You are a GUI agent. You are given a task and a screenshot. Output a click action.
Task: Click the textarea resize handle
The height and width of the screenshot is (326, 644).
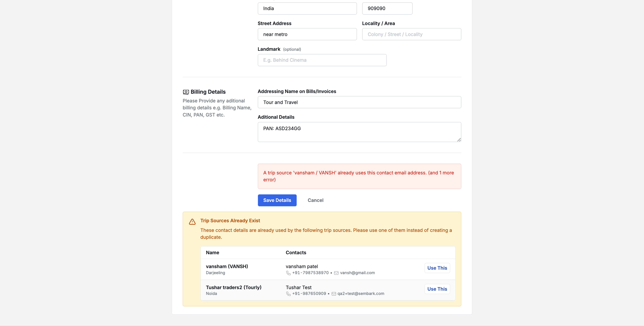459,140
